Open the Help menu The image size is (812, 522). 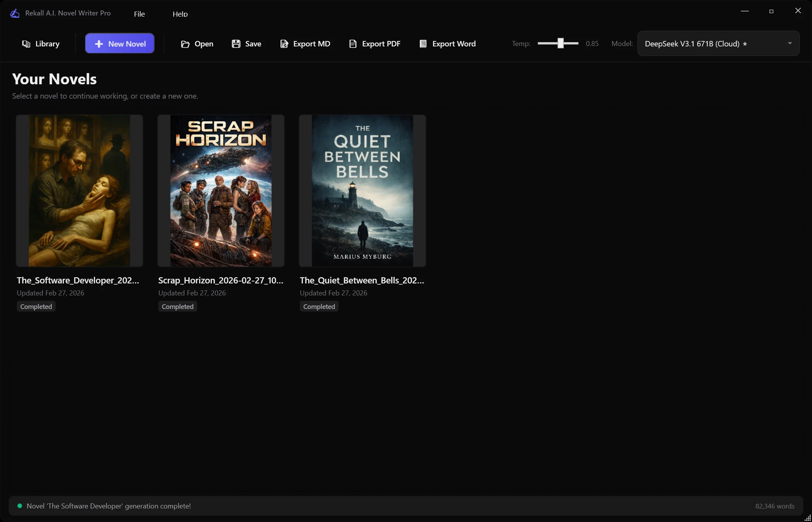click(179, 14)
